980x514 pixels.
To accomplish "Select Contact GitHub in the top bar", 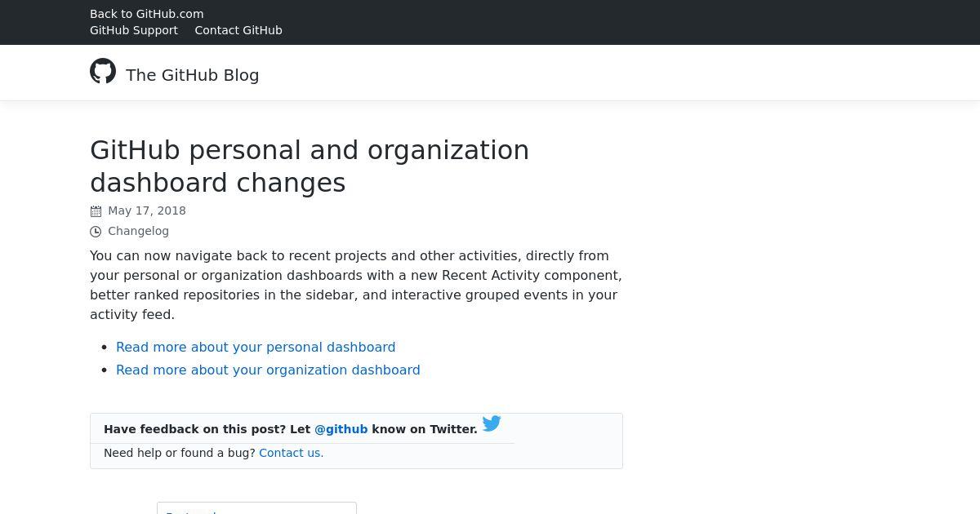I will coord(238,30).
